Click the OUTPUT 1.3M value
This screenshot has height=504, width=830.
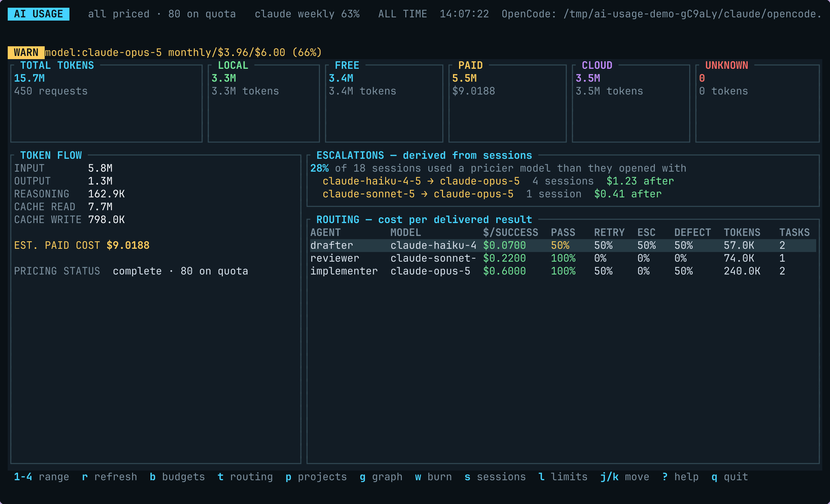tap(100, 181)
